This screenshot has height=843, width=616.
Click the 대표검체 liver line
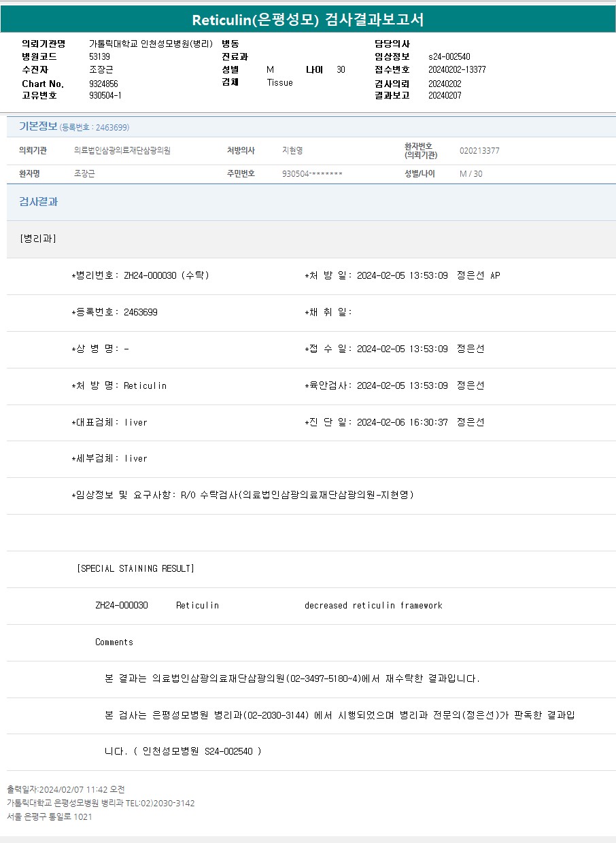point(109,422)
